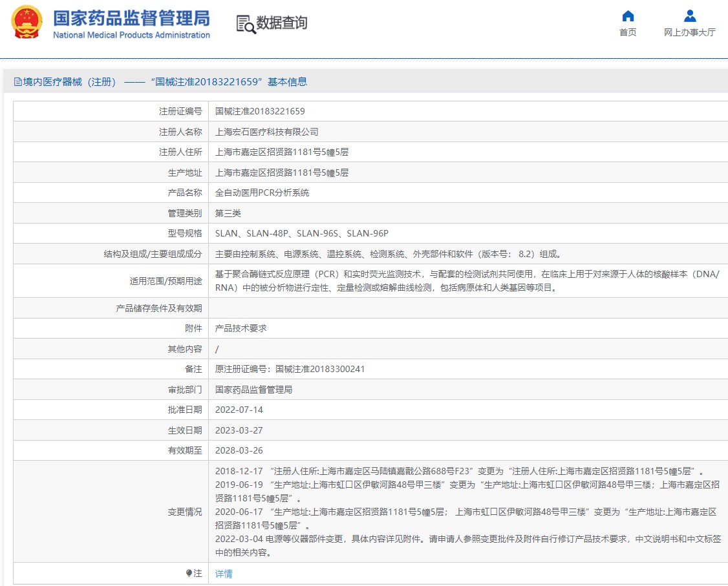
Task: Click the 批准日期 row label
Action: point(185,410)
